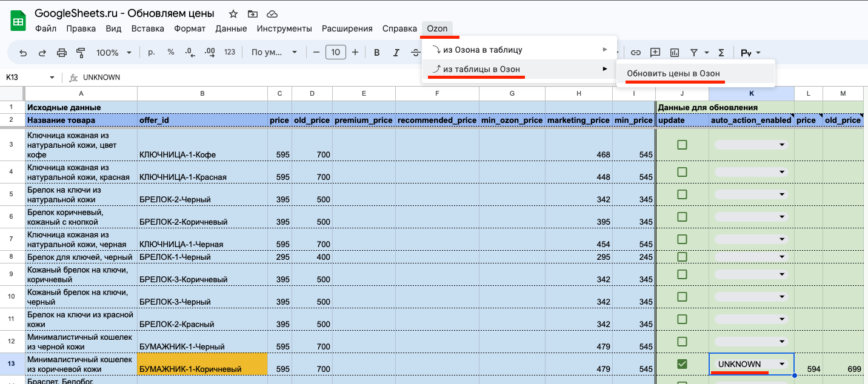Format as currency with the р. button
This screenshot has width=868, height=384.
pos(152,52)
